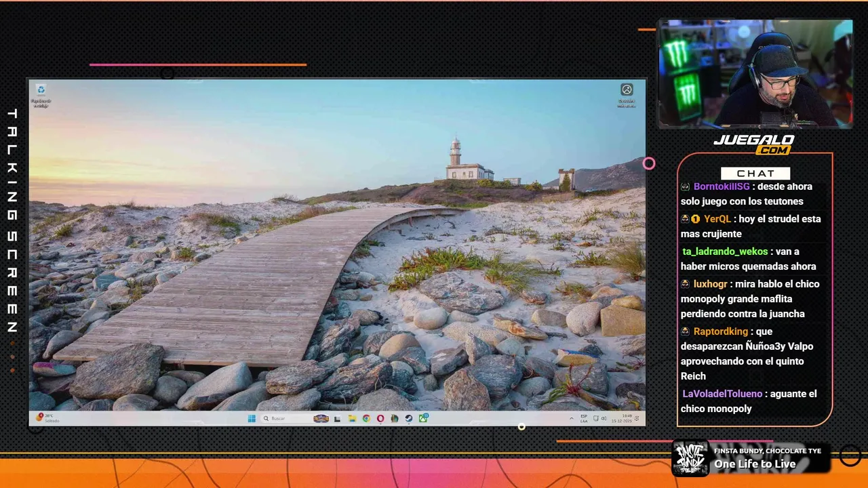
Task: Open the Recycle Bin desktop icon
Action: [41, 95]
